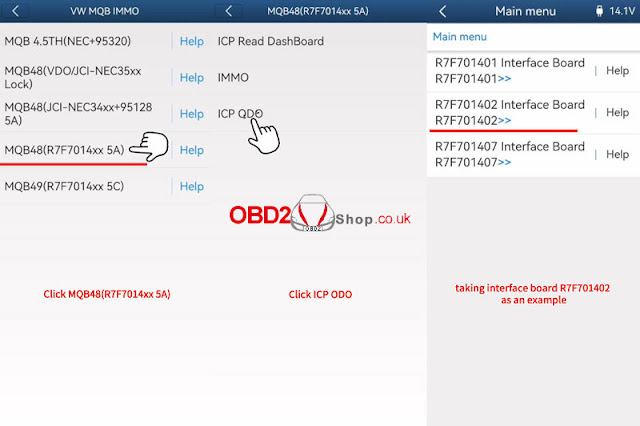Open R7F701407 Interface Board entry
640x426 pixels.
pos(510,154)
